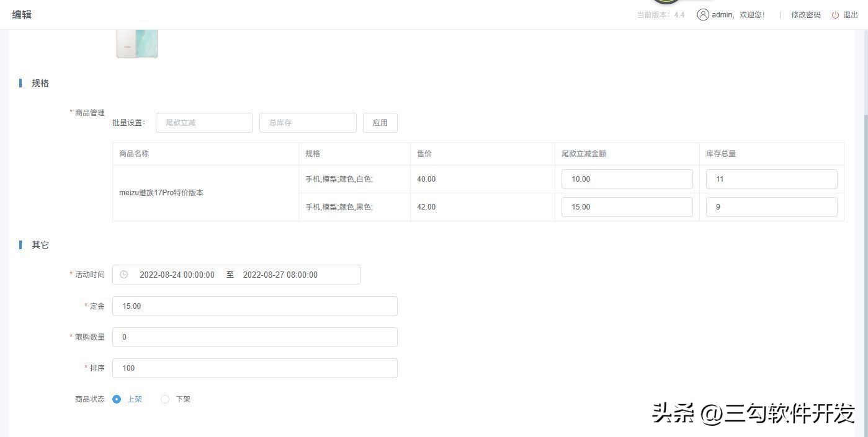Edit the black model discount 15.00 field
The width and height of the screenshot is (868, 437).
(627, 207)
